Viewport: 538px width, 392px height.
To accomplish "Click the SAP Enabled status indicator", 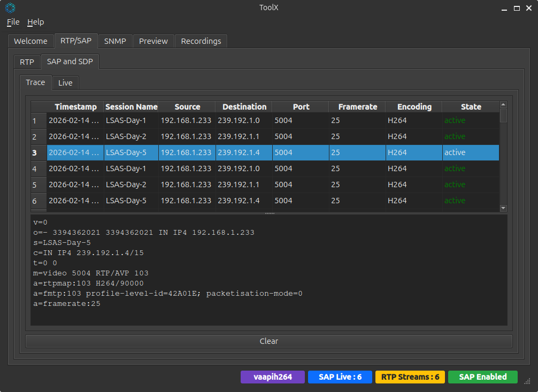I will click(x=482, y=377).
